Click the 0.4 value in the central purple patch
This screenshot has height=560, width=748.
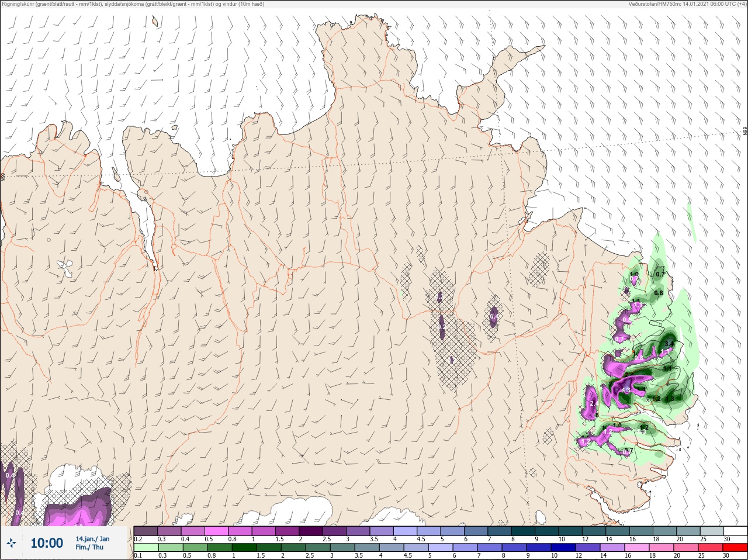point(494,317)
